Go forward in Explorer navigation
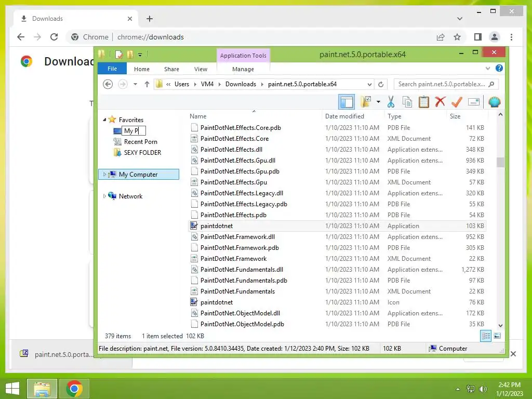 (123, 84)
